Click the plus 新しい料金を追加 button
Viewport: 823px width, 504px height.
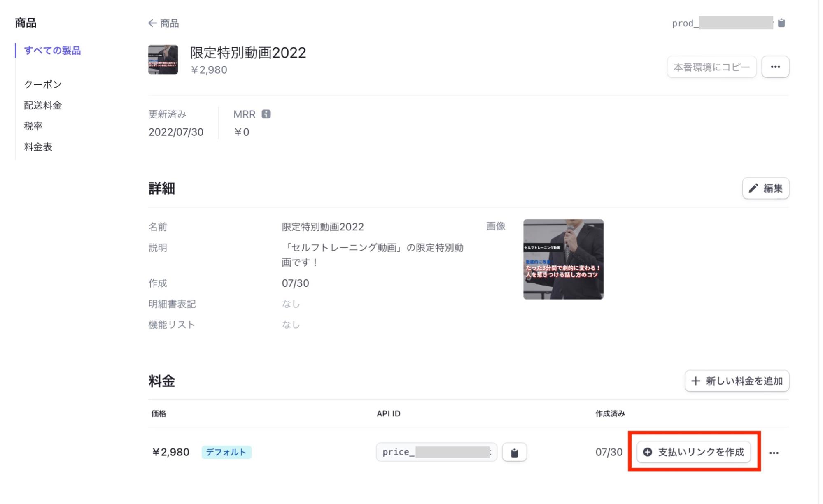coord(737,381)
